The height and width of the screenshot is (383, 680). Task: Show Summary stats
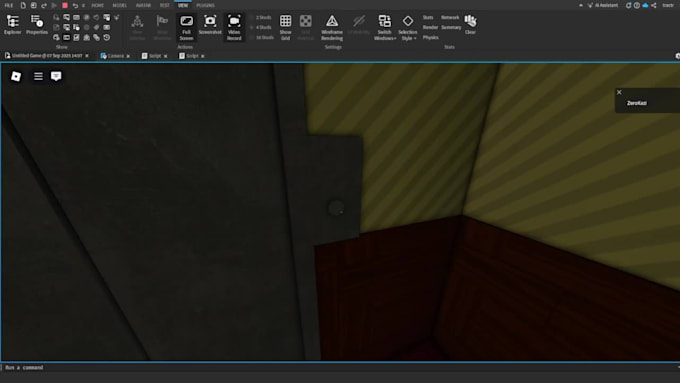(451, 27)
